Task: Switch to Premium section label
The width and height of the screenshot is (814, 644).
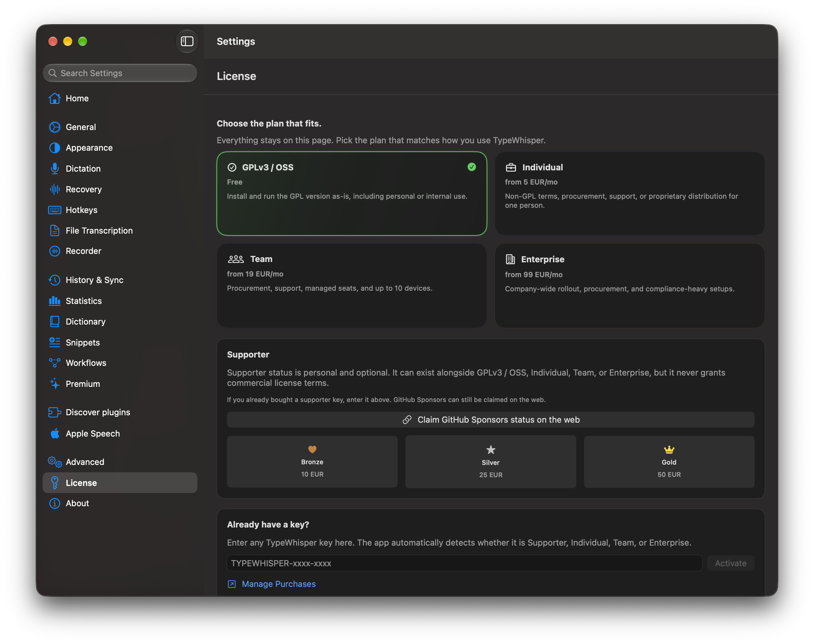Action: [83, 384]
